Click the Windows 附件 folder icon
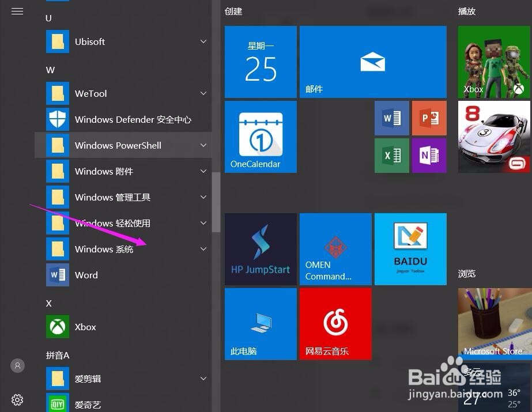This screenshot has width=532, height=412. (x=58, y=171)
